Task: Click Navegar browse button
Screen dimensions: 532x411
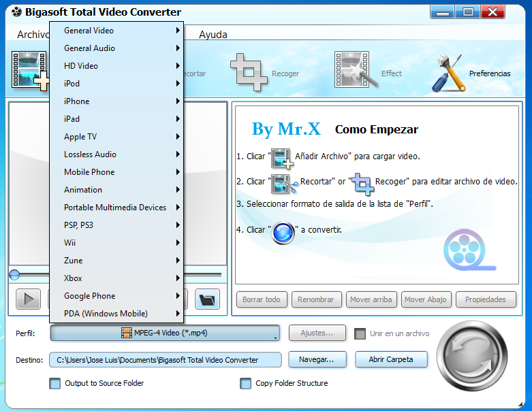Action: (x=317, y=359)
